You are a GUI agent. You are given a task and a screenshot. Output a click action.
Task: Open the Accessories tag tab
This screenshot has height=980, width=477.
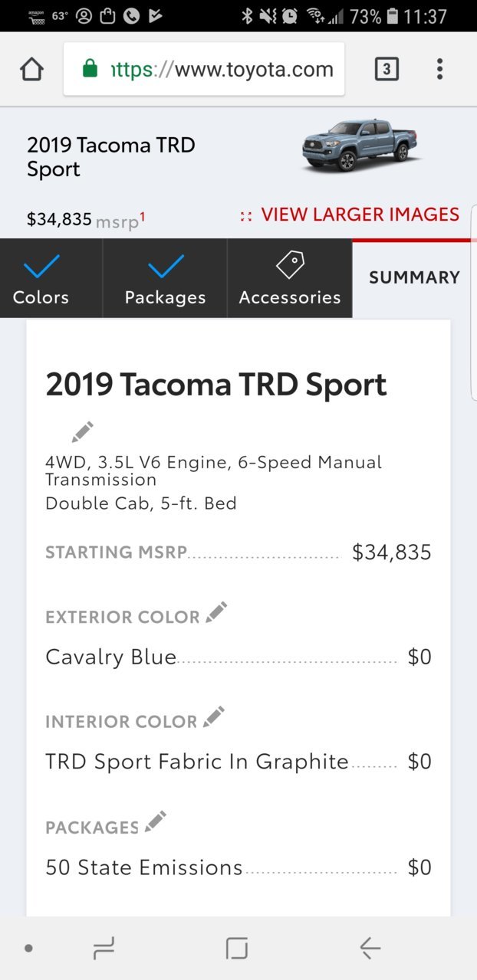(x=290, y=278)
